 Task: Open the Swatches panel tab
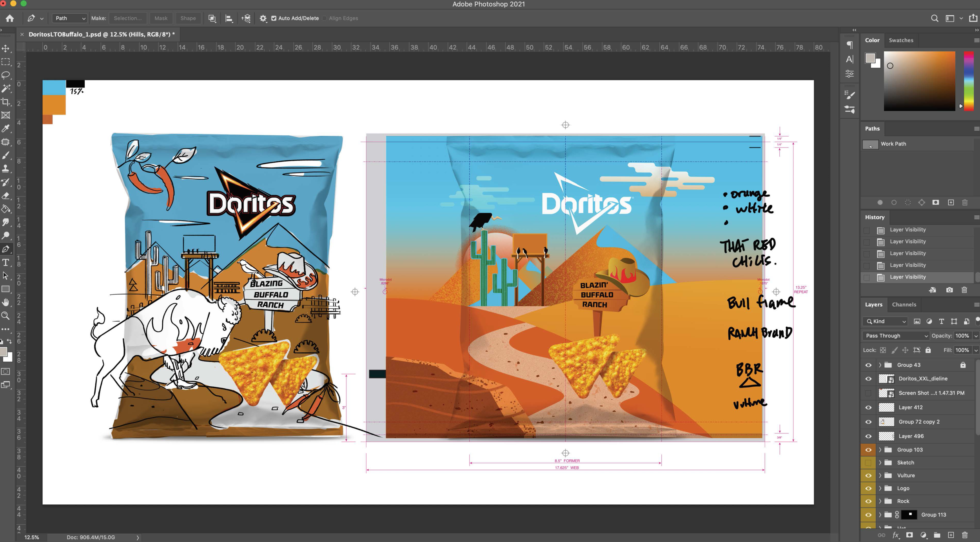[x=901, y=40]
